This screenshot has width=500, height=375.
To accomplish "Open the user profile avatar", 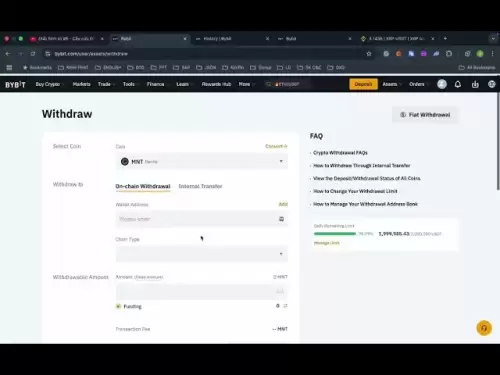I will 442,84.
